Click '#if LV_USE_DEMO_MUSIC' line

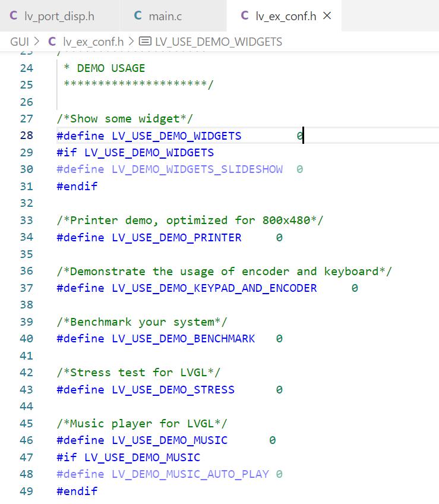tap(128, 458)
